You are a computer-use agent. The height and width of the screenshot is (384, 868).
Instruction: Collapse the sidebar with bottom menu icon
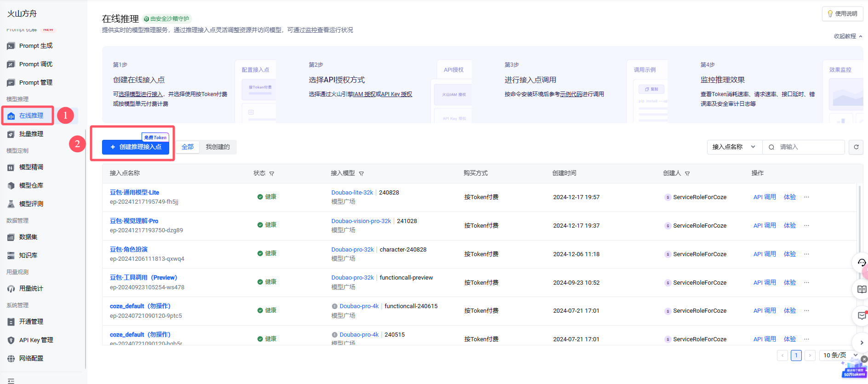click(11, 381)
